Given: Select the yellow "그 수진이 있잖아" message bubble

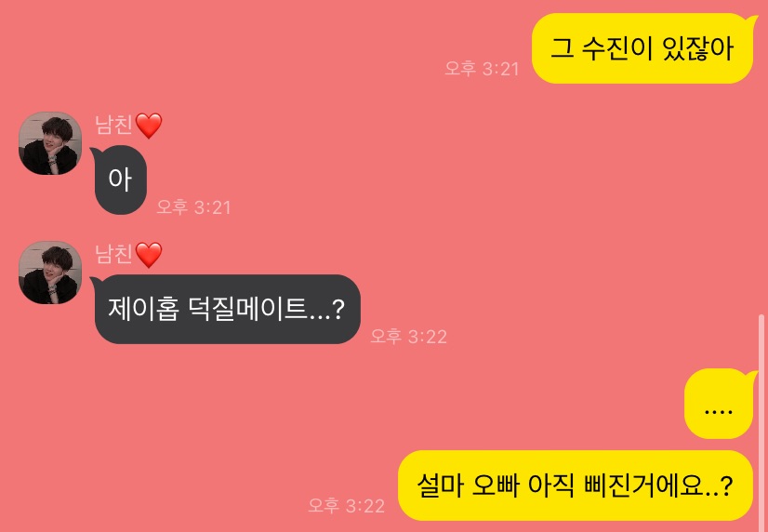Looking at the screenshot, I should (x=642, y=48).
